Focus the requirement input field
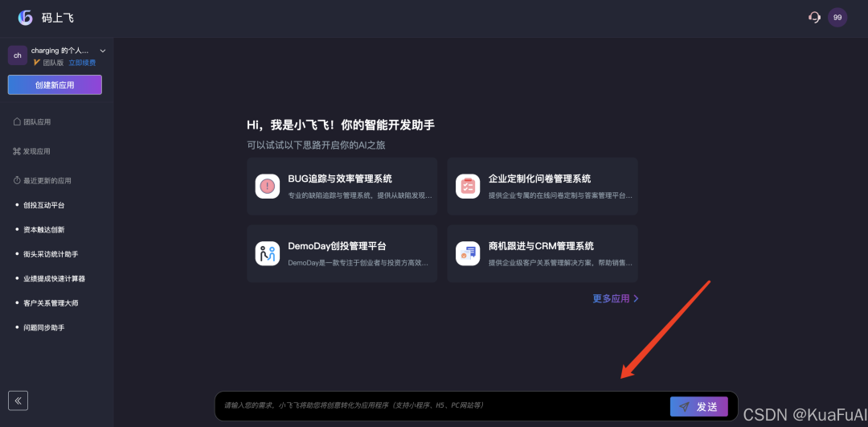This screenshot has height=427, width=868. [x=443, y=406]
